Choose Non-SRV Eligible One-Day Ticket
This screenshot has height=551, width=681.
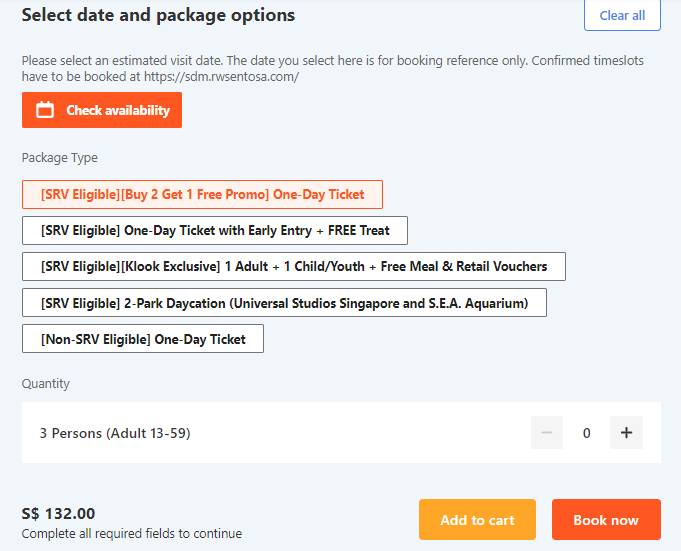pos(143,339)
